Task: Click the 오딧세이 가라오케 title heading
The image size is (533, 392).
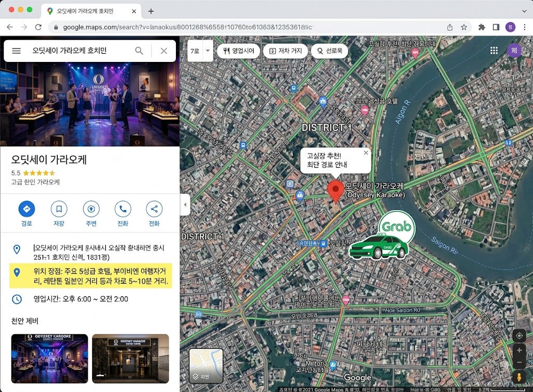Action: click(x=49, y=159)
